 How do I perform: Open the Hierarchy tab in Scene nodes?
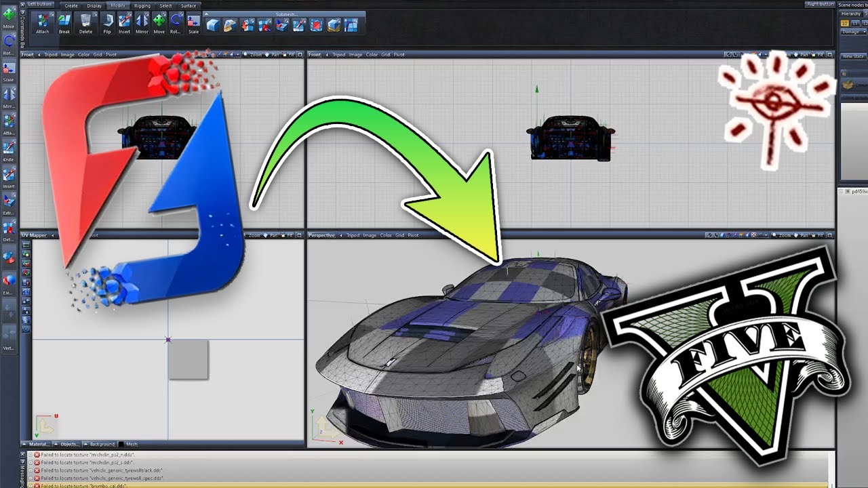[x=851, y=14]
